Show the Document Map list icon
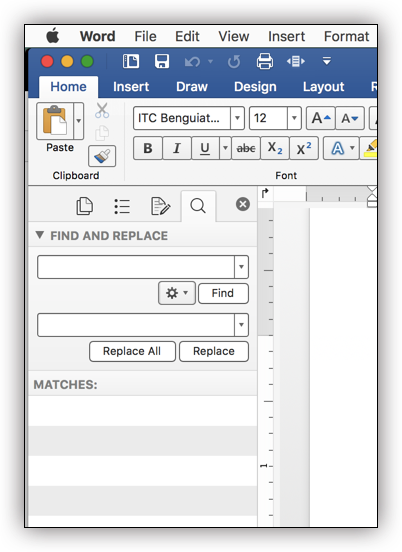 tap(122, 206)
